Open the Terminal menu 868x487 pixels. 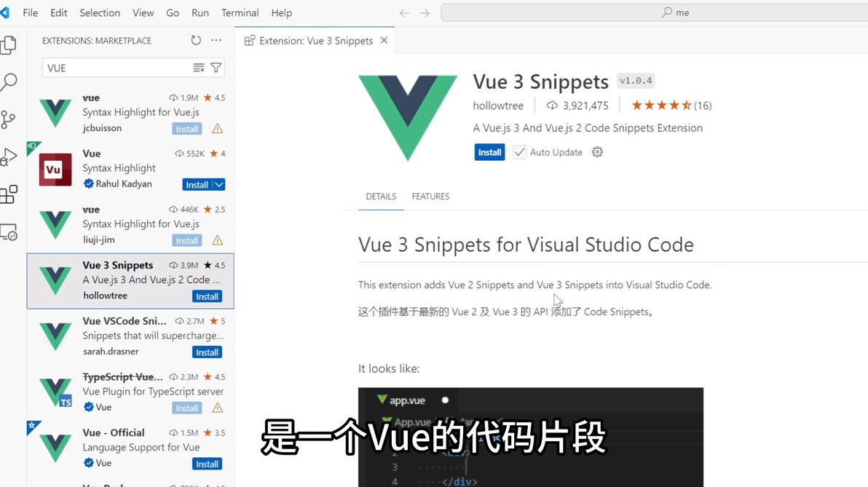click(x=240, y=12)
